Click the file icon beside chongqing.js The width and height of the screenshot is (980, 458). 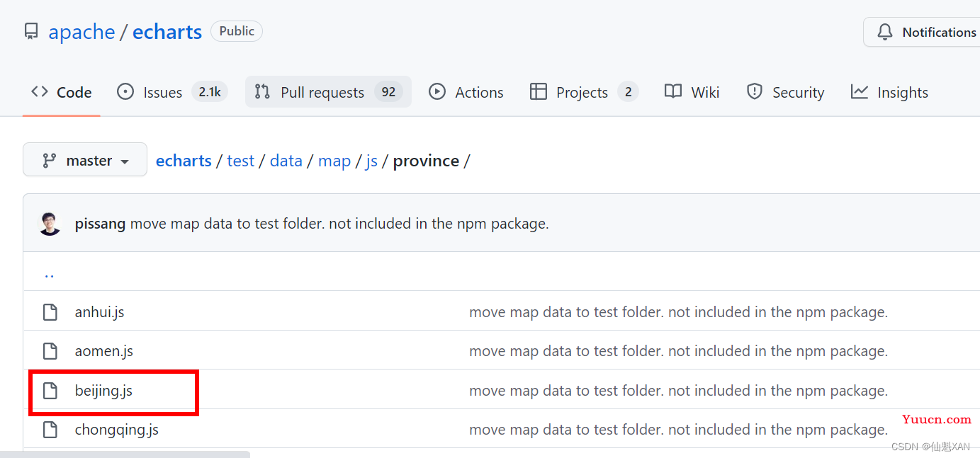50,430
